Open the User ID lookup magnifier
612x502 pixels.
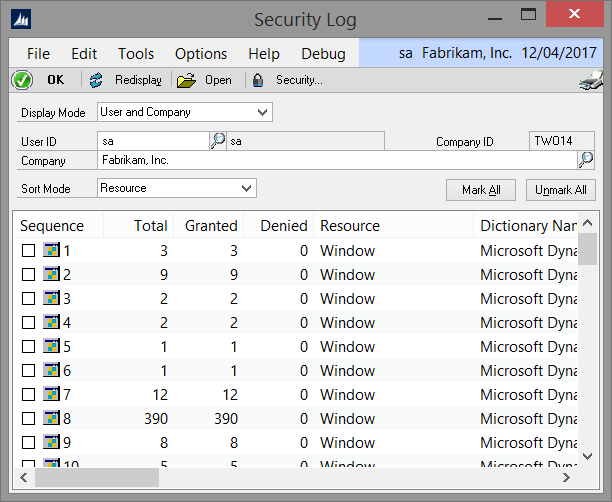pos(218,141)
